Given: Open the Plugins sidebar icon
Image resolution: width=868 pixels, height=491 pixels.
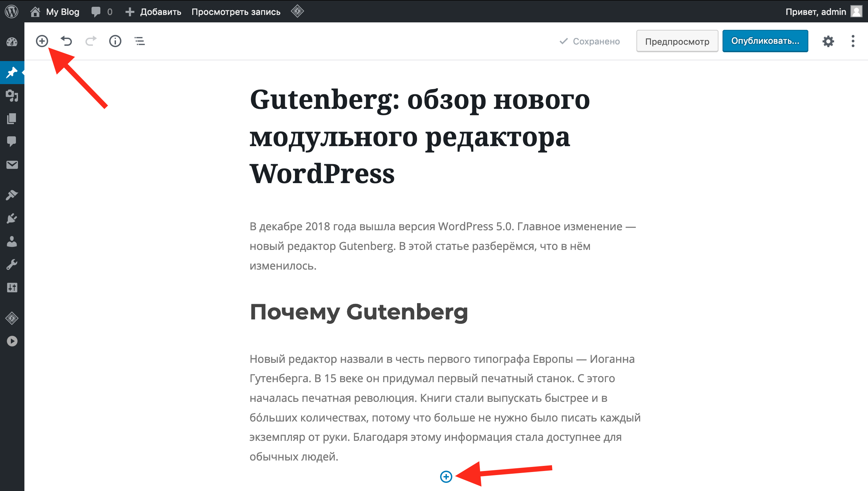Looking at the screenshot, I should [12, 218].
